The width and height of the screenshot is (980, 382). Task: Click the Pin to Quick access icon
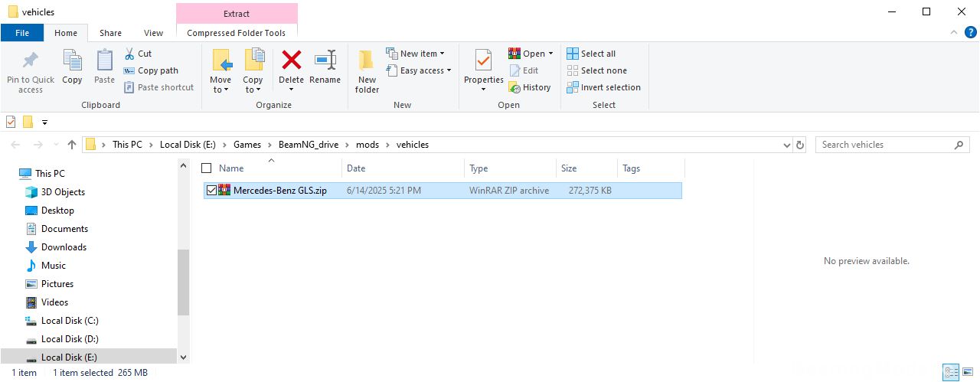point(31,60)
